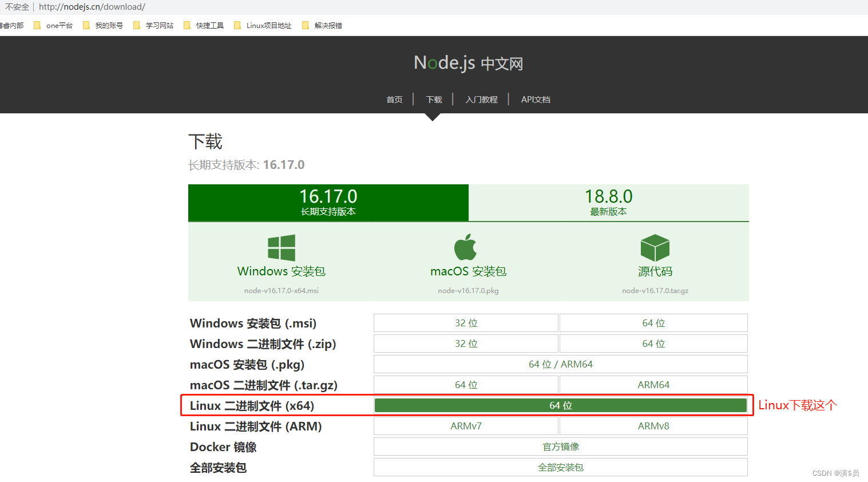Click the 下载 page heading
868x482 pixels.
pyautogui.click(x=205, y=141)
